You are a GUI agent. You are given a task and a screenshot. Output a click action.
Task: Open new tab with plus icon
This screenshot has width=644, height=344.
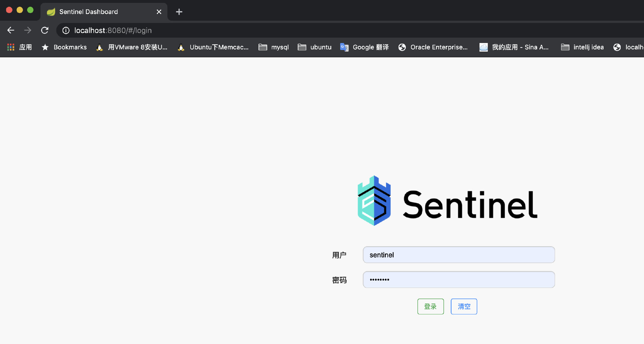(x=179, y=12)
